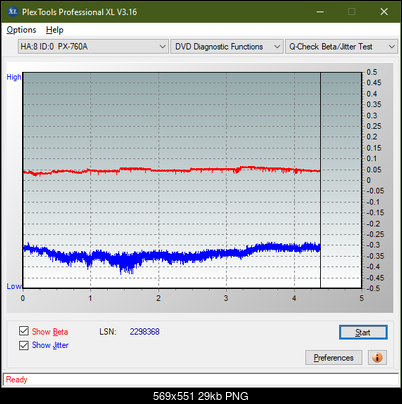
Task: Click the LSN: label
Action: tap(108, 332)
